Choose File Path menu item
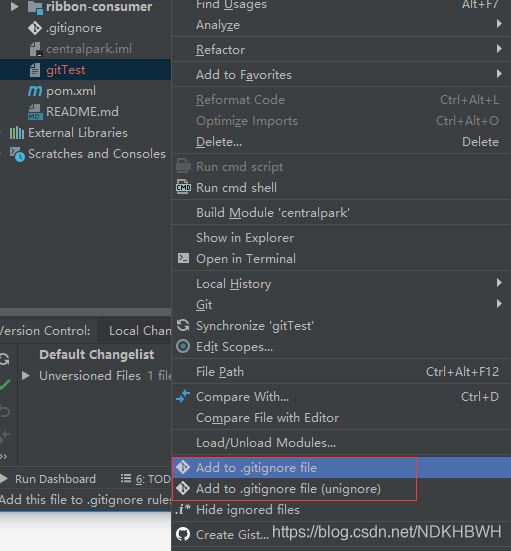 (x=341, y=372)
